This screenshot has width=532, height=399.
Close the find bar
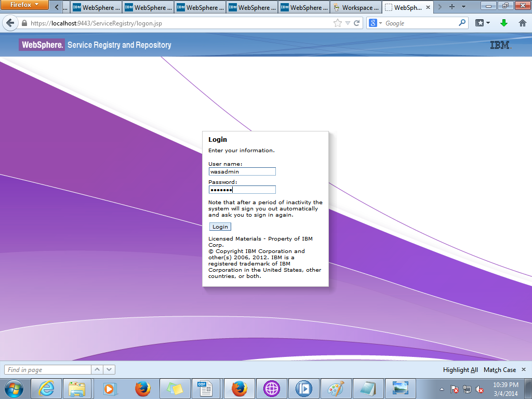524,369
